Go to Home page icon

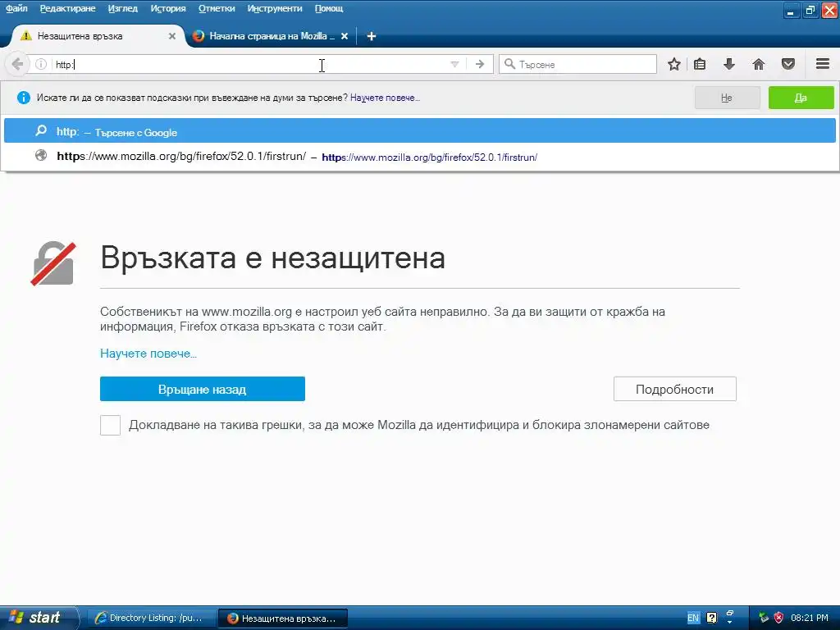click(x=759, y=64)
